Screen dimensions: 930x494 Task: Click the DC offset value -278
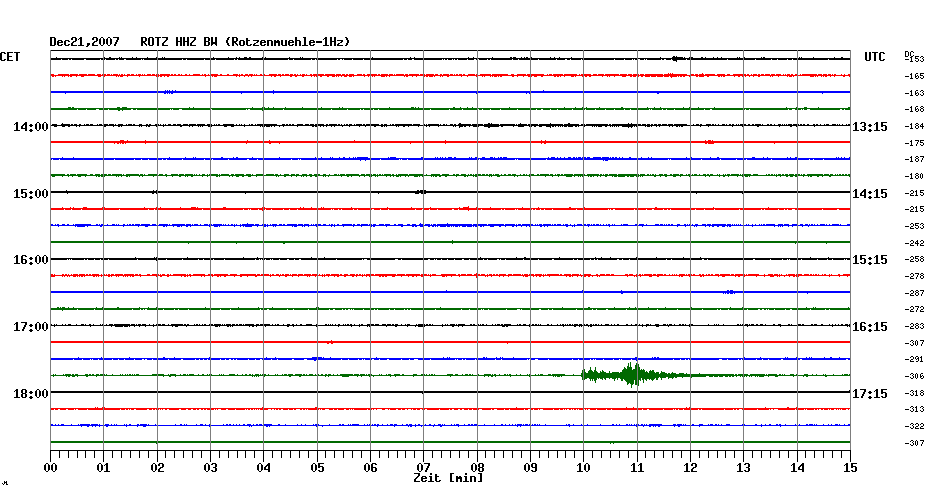(915, 276)
